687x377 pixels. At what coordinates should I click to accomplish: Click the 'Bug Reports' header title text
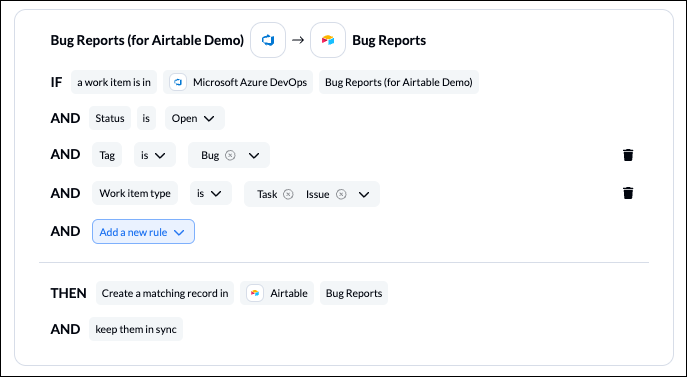coord(389,40)
